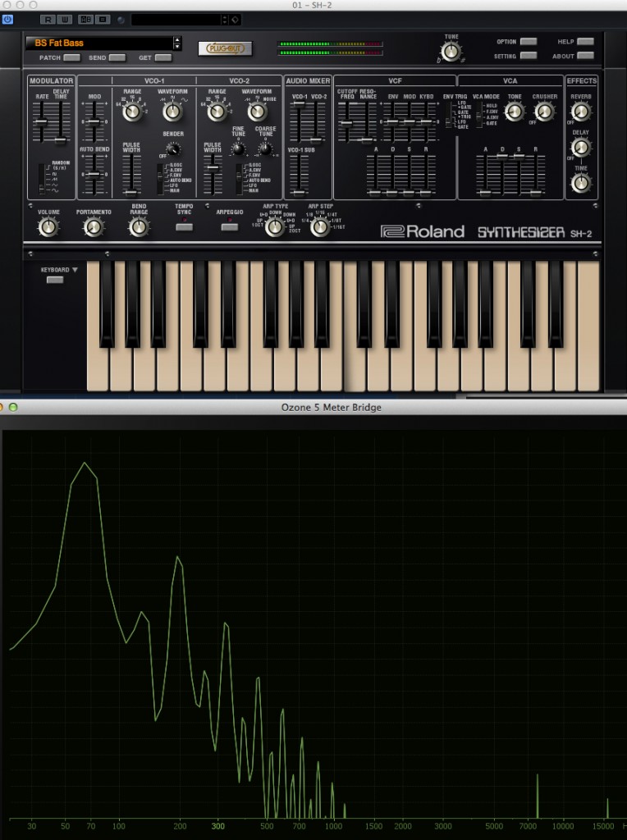This screenshot has height=840, width=627.
Task: Enable the Arpeggio switch
Action: (x=230, y=226)
